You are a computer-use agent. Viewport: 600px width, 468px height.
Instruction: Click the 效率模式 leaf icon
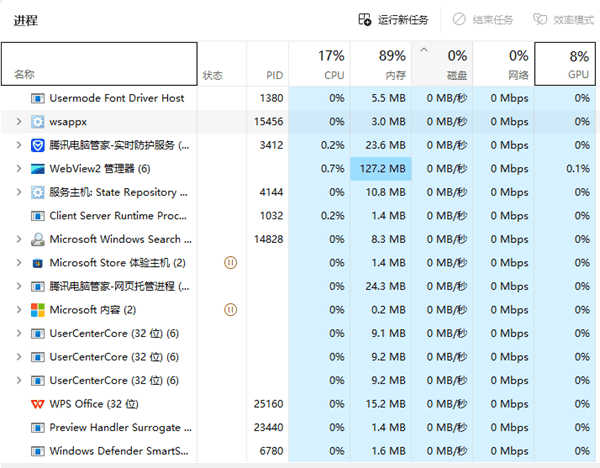[x=540, y=19]
